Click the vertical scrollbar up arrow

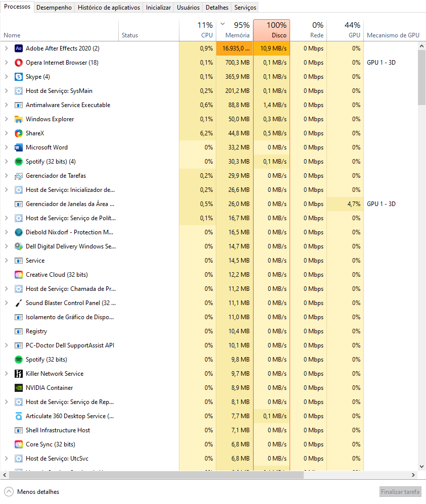point(421,46)
